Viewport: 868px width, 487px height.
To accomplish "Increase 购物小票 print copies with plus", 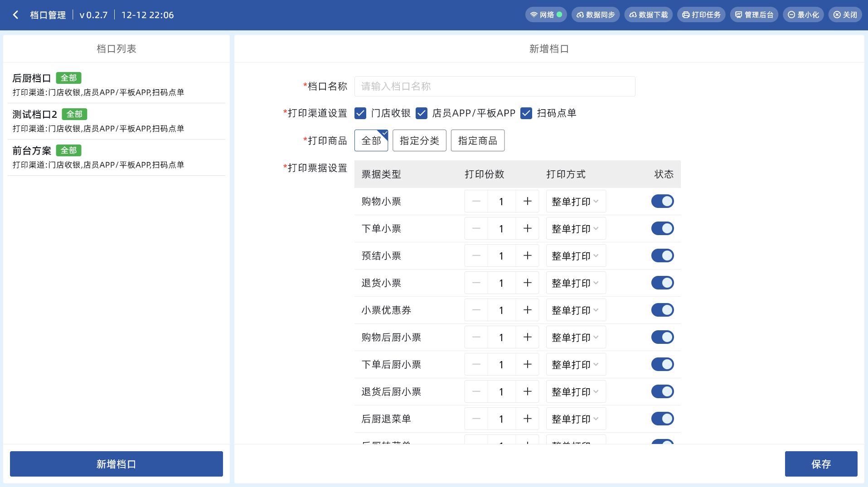I will pos(527,202).
